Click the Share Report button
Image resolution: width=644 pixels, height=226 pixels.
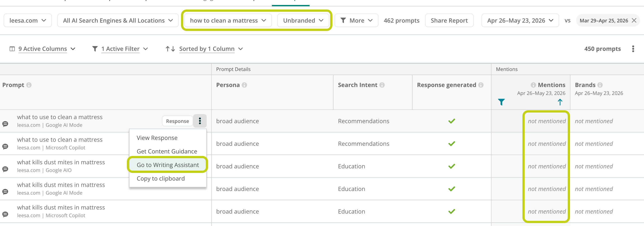(449, 21)
